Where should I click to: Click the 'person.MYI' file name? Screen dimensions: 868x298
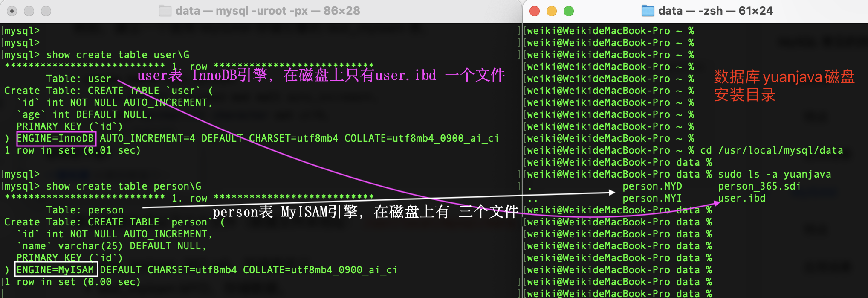point(652,198)
